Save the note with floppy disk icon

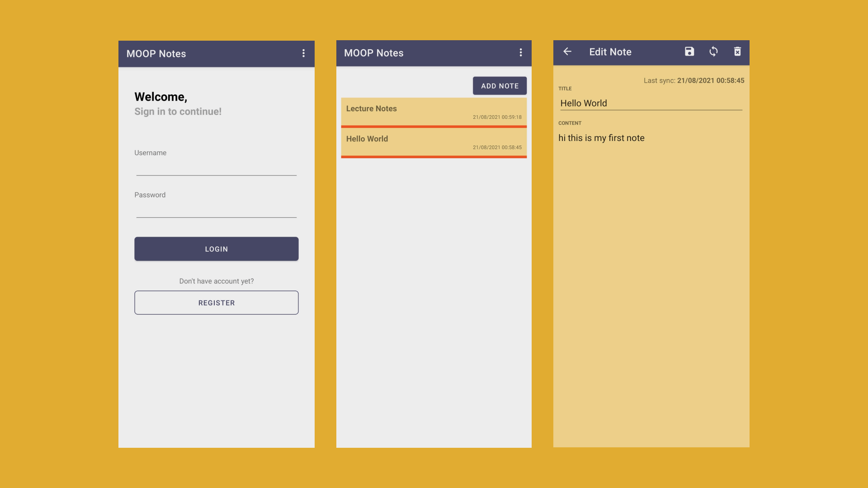tap(689, 52)
